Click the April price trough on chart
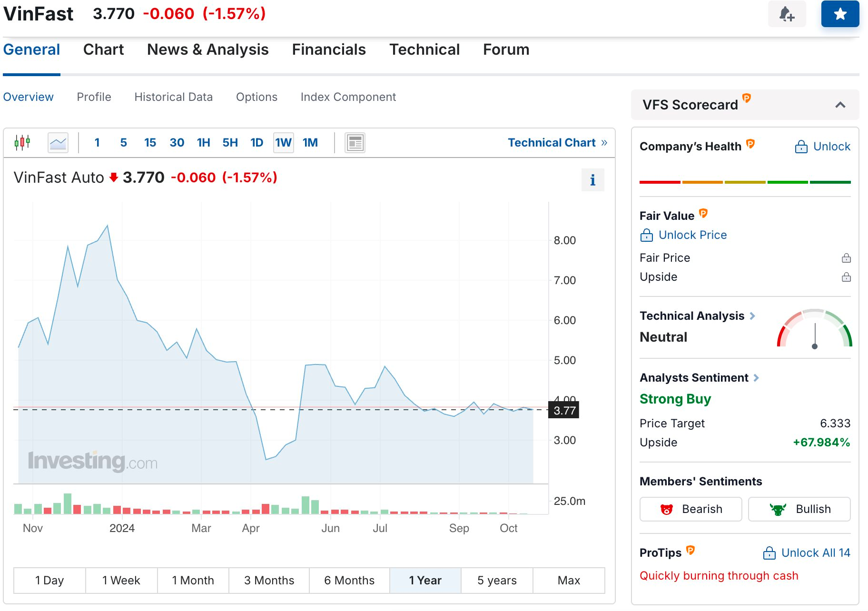Viewport: 868px width, 611px height. tap(266, 459)
